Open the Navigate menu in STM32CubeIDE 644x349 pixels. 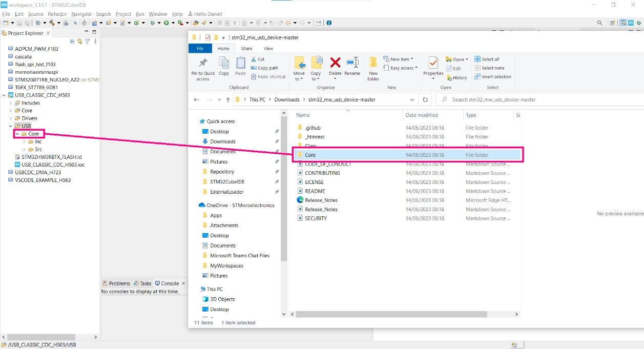click(81, 14)
